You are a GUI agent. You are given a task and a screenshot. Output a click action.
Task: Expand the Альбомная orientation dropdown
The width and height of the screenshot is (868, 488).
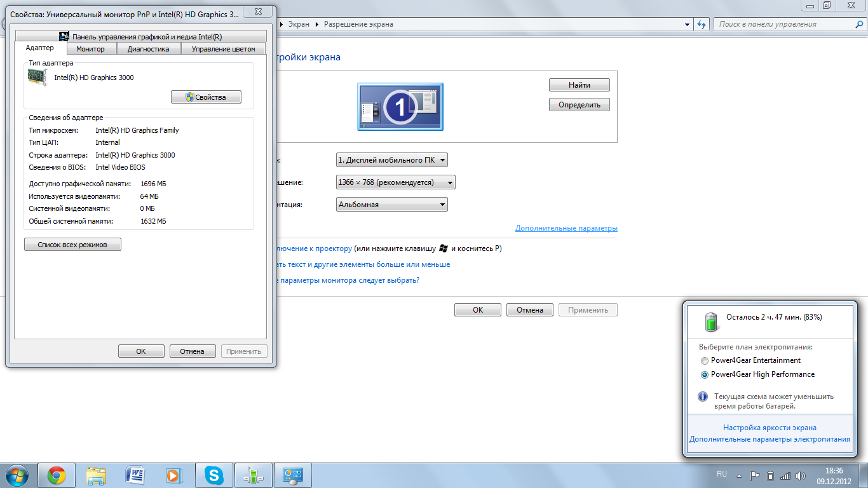pyautogui.click(x=391, y=205)
